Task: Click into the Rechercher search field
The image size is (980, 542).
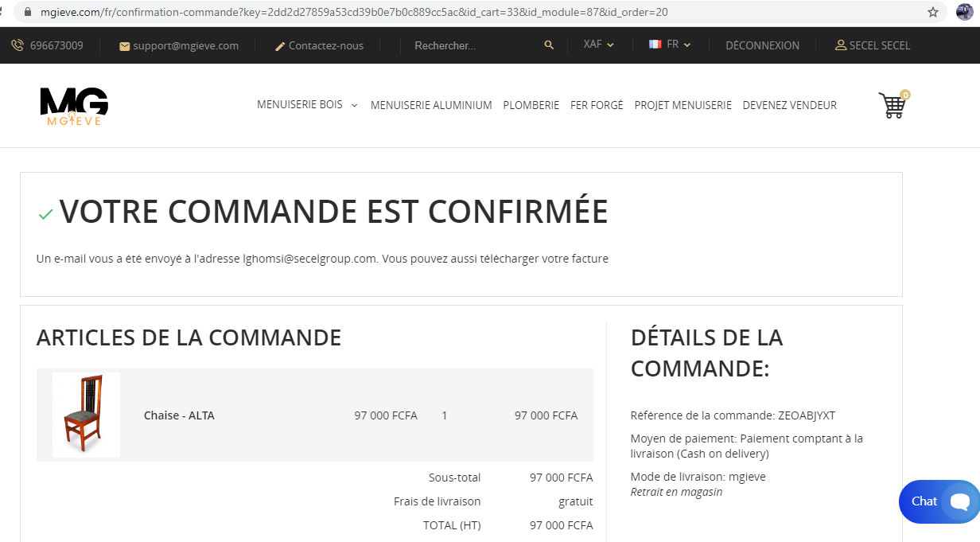Action: 473,45
